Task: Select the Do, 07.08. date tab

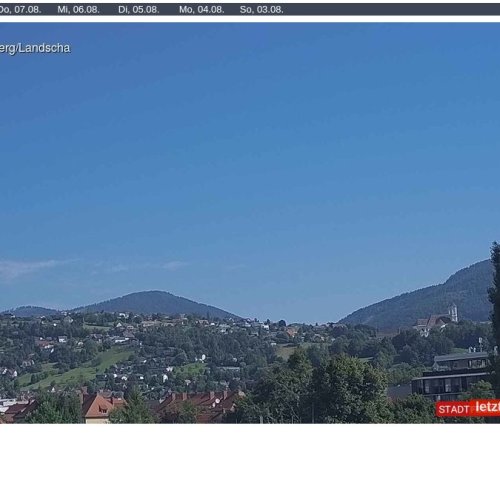Action: pos(20,10)
